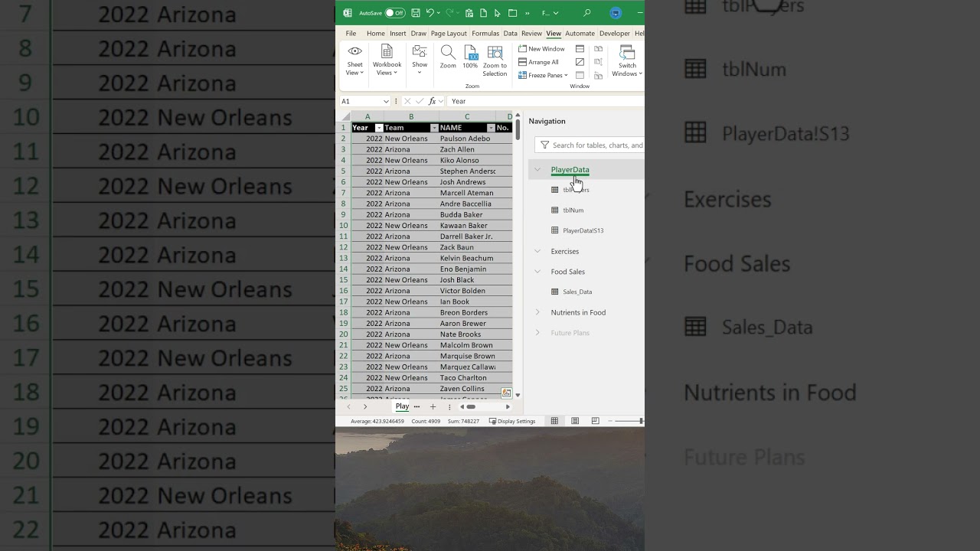The height and width of the screenshot is (551, 980).
Task: Click the Select Objects pointer icon
Action: (498, 13)
